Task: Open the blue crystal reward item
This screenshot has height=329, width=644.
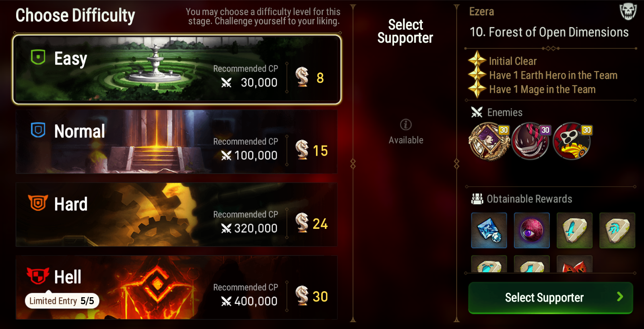Action: (489, 230)
